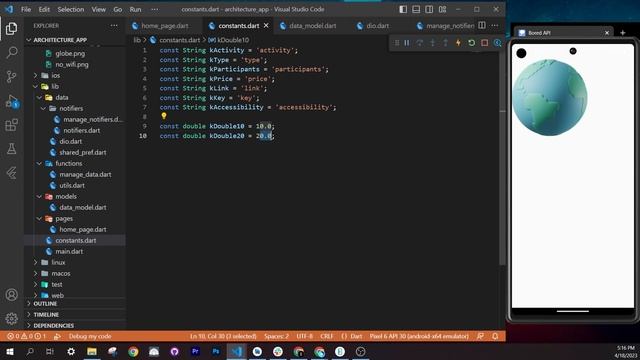This screenshot has width=640, height=360.
Task: Open editor More Actions ellipsis
Action: coord(495,25)
